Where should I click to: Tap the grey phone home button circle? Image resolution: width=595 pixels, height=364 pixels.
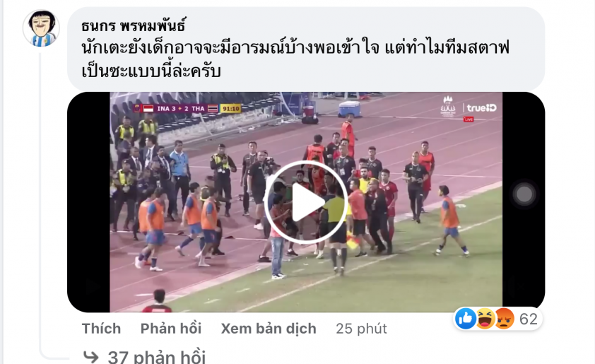pyautogui.click(x=524, y=194)
